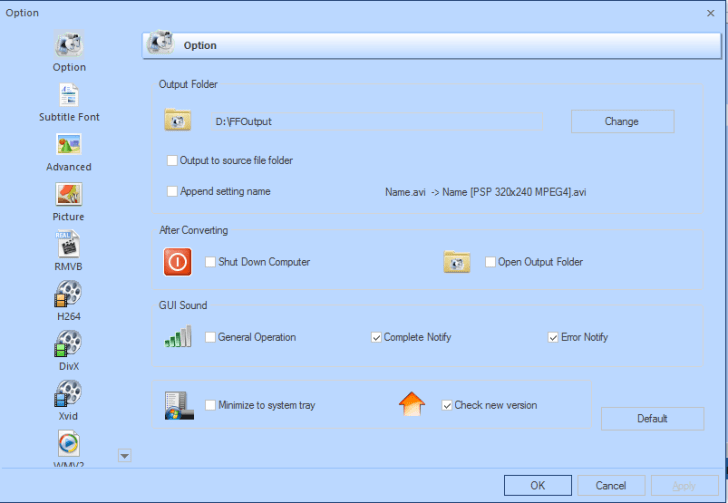Enable Output to source file folder

173,160
